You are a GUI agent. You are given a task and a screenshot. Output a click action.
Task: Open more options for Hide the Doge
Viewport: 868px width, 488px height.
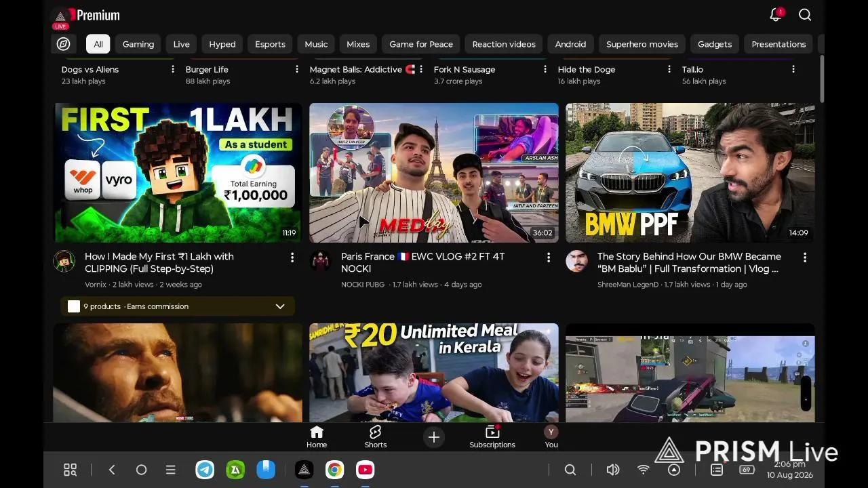click(669, 69)
